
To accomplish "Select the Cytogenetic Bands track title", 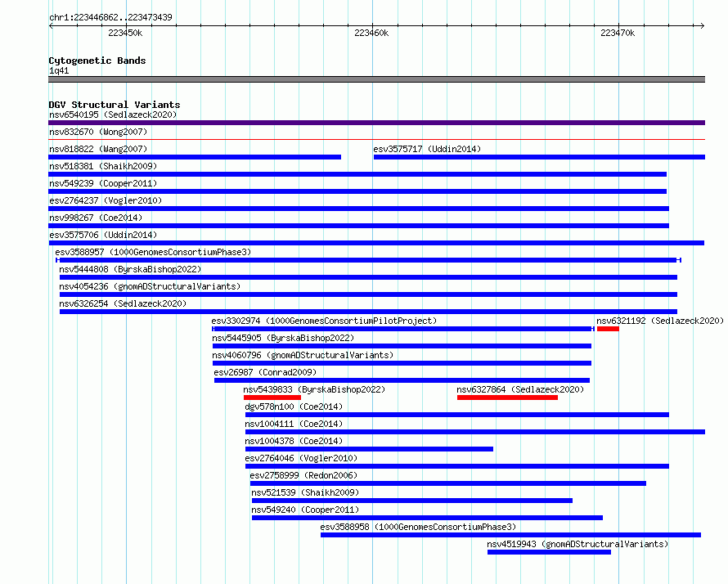I will pyautogui.click(x=97, y=61).
